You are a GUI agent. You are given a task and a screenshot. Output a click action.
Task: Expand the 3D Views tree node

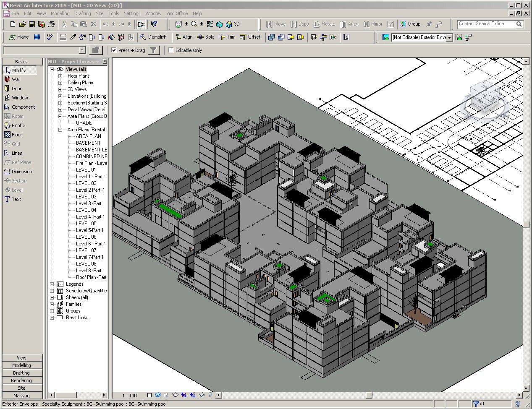[60, 89]
